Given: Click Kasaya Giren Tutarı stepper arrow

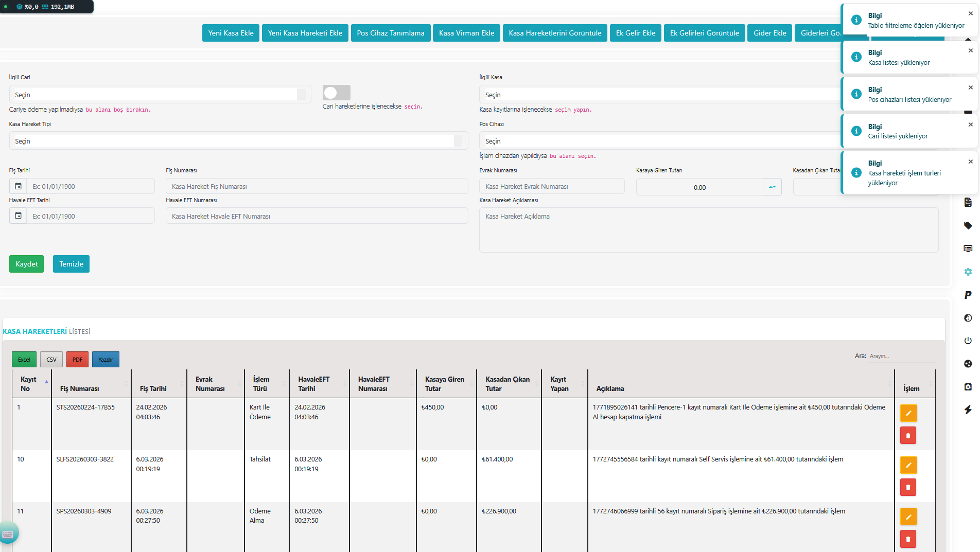Looking at the screenshot, I should coord(772,187).
